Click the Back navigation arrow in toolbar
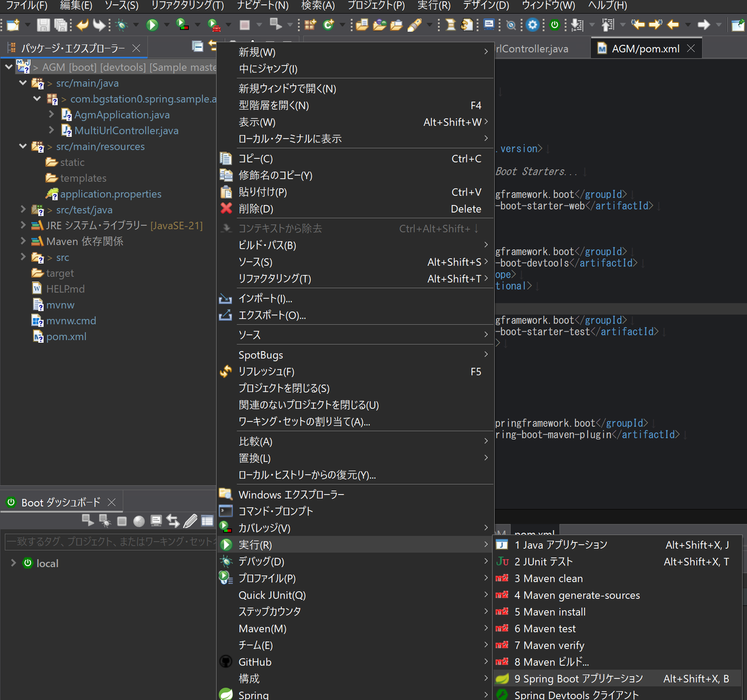This screenshot has width=747, height=700. tap(673, 25)
